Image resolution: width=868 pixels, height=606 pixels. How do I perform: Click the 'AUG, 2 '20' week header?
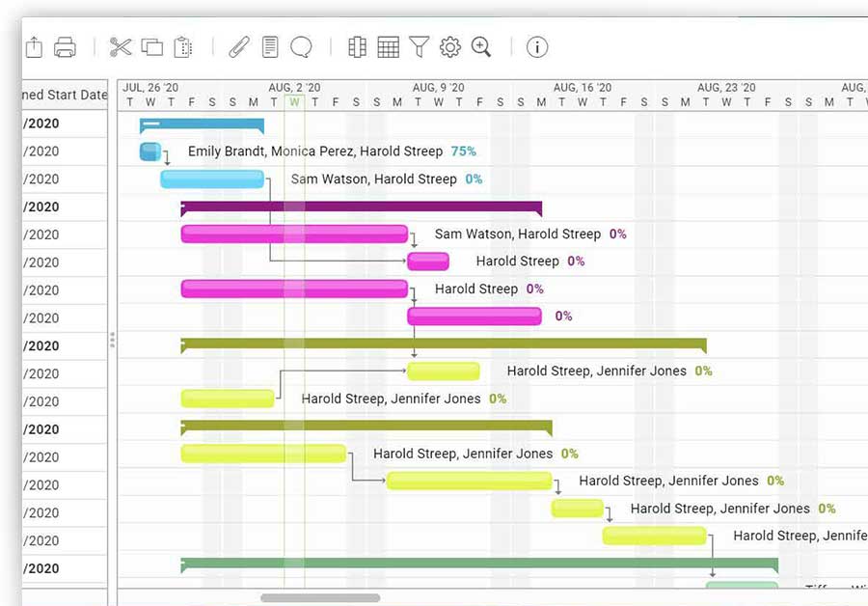(x=294, y=88)
